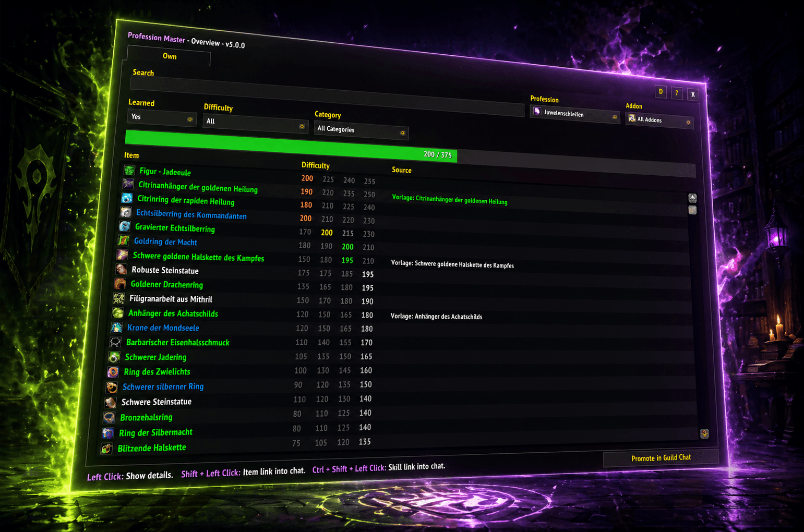
Task: Open the Bronzehalsring item icon
Action: [x=109, y=417]
